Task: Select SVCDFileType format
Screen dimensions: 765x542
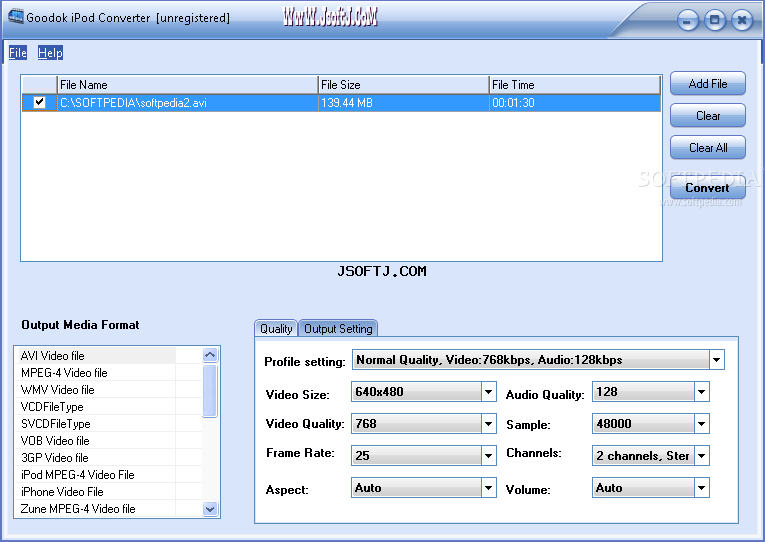Action: [97, 424]
